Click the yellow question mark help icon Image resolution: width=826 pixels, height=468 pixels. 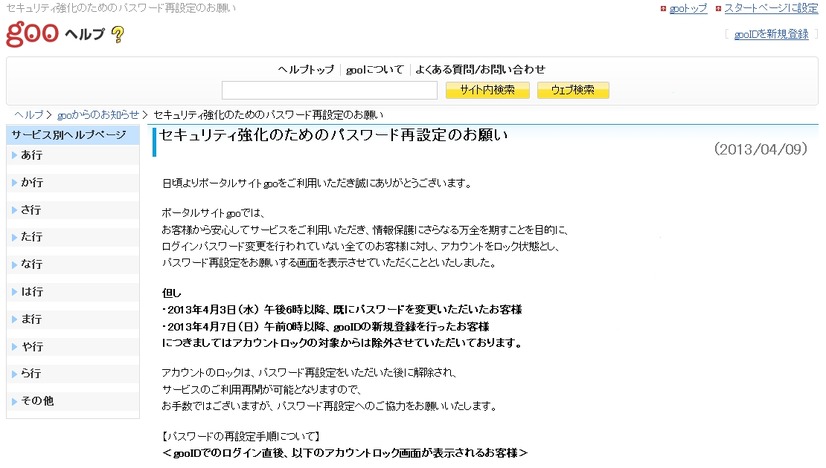[x=118, y=35]
